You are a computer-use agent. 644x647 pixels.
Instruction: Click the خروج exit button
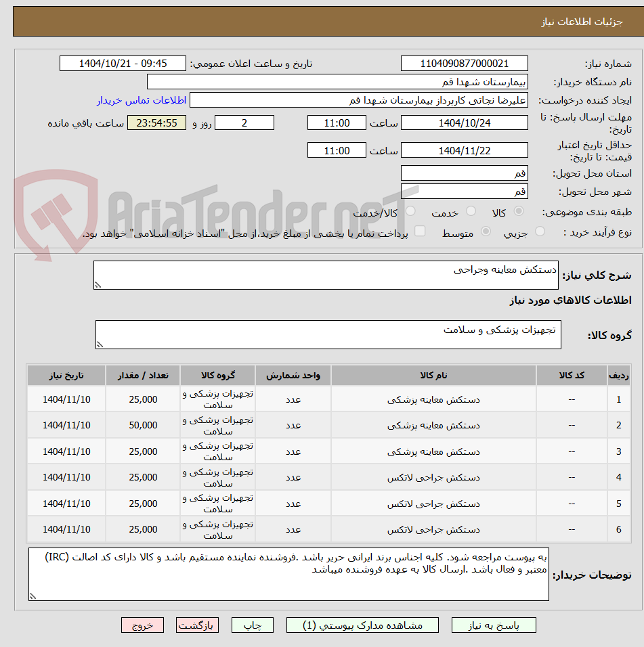[x=142, y=625]
